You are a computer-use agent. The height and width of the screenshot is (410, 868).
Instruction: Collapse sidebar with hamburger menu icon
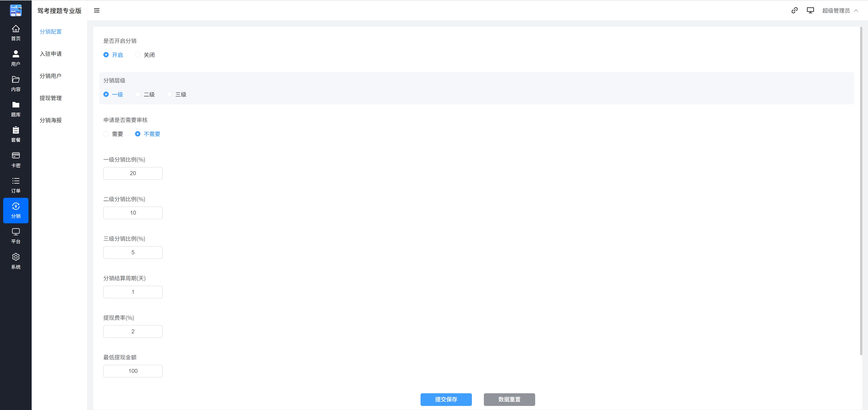pos(97,10)
